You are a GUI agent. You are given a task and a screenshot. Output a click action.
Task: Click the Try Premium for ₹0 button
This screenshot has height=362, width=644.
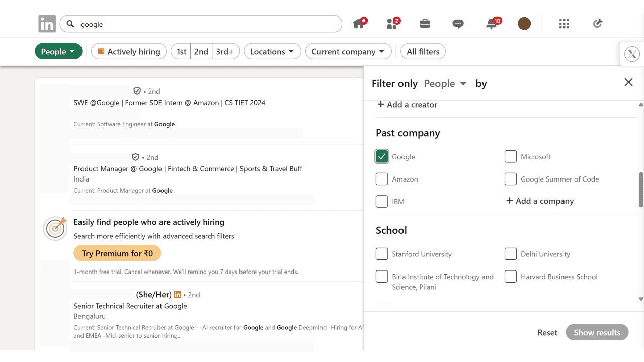[x=117, y=253]
